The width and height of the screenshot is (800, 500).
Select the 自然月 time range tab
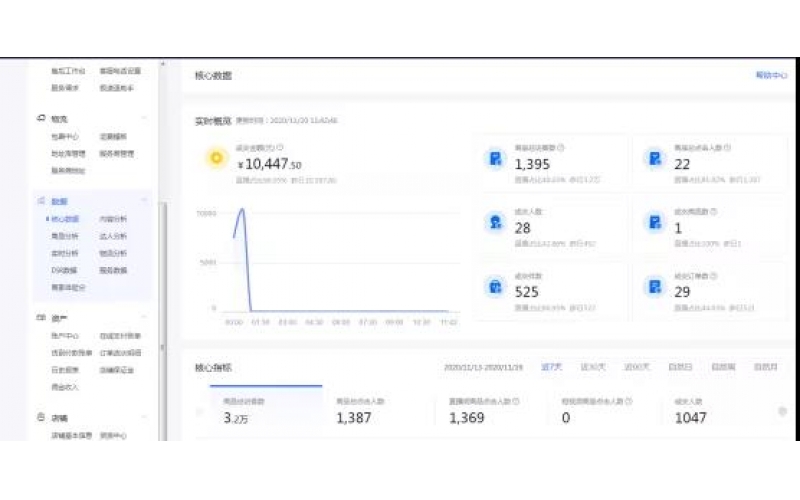tap(766, 367)
